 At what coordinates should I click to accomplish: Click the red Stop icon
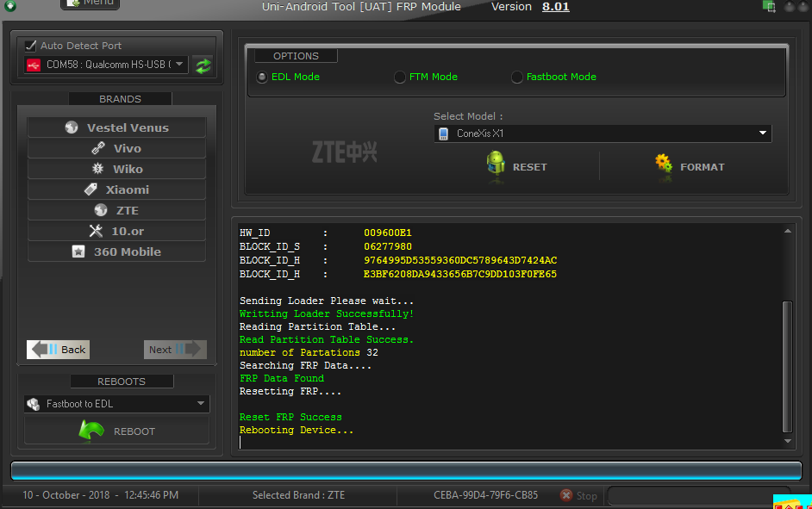(566, 495)
